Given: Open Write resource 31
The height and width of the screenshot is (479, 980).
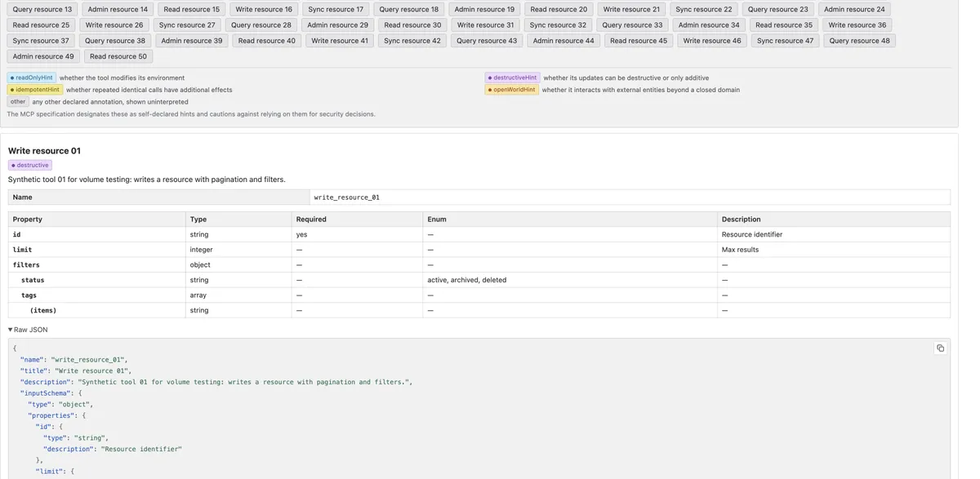Looking at the screenshot, I should [x=485, y=24].
